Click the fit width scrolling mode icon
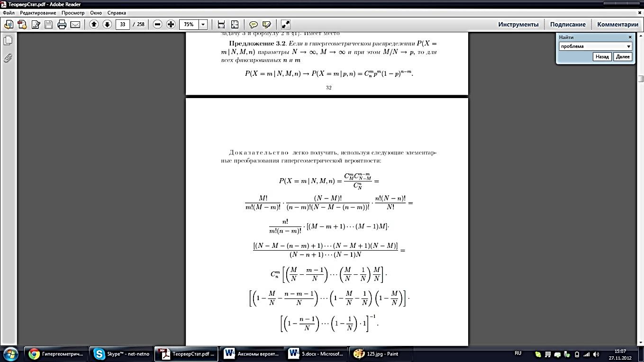This screenshot has height=362, width=644. (221, 24)
